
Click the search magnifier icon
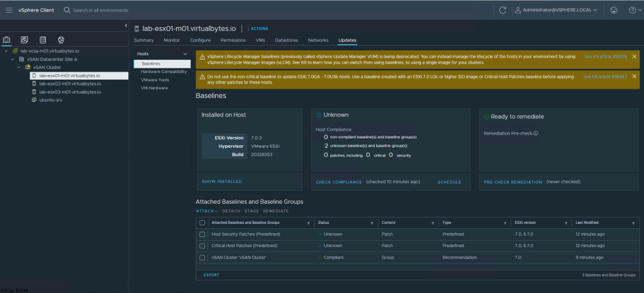pos(67,10)
